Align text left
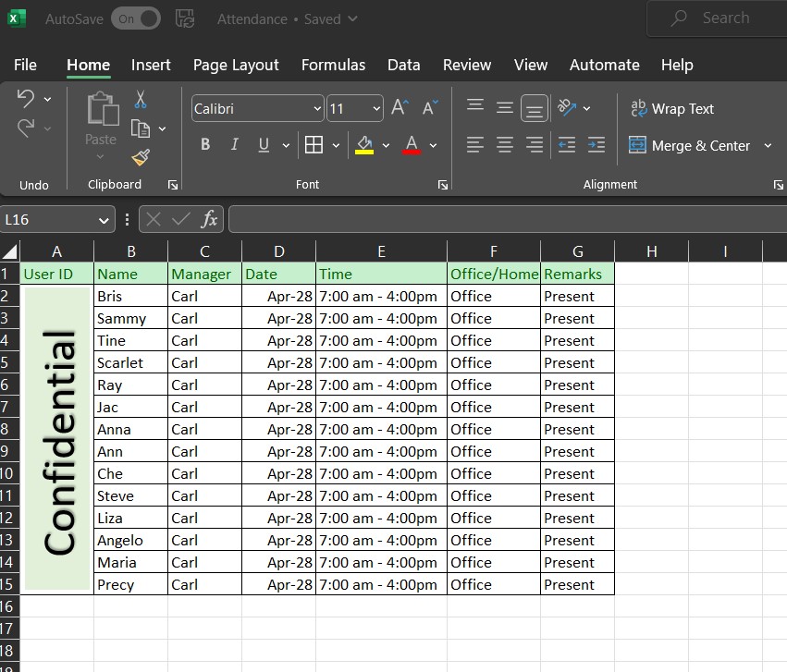Image resolution: width=787 pixels, height=672 pixels. pos(474,145)
